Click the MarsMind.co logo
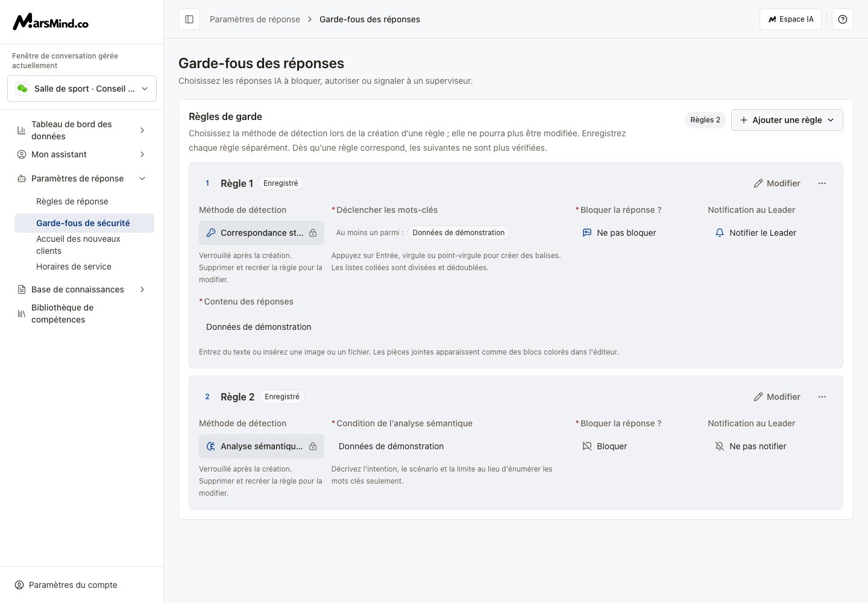The image size is (868, 603). [x=51, y=22]
